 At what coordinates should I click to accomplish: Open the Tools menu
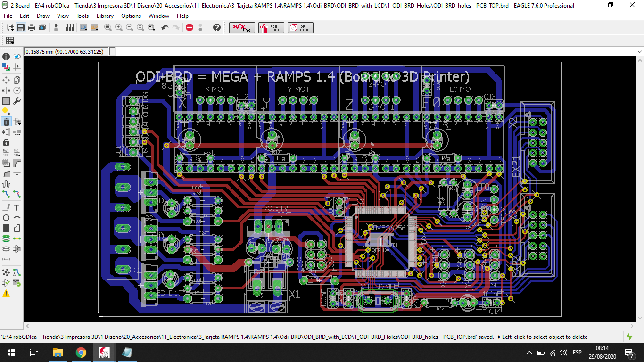tap(83, 16)
